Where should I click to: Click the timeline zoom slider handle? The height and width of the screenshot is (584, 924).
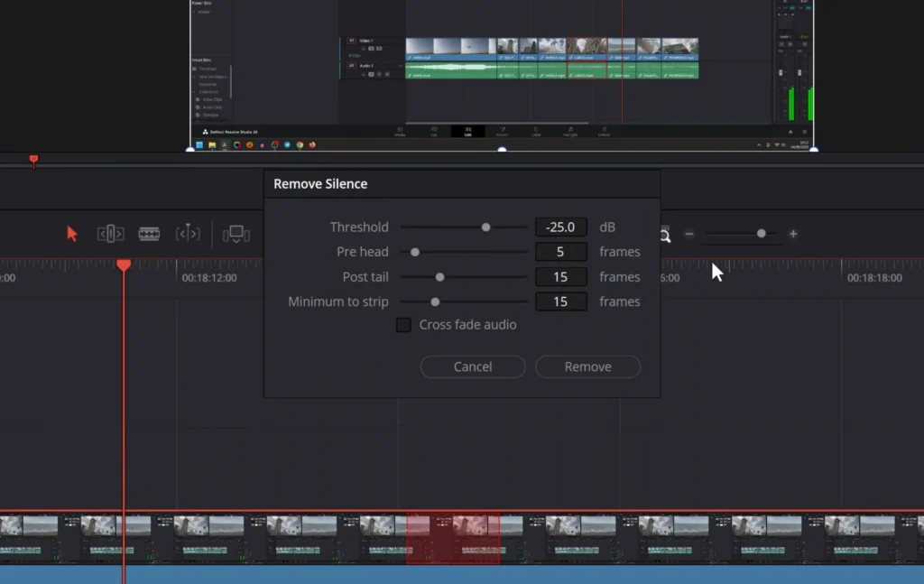tap(762, 234)
